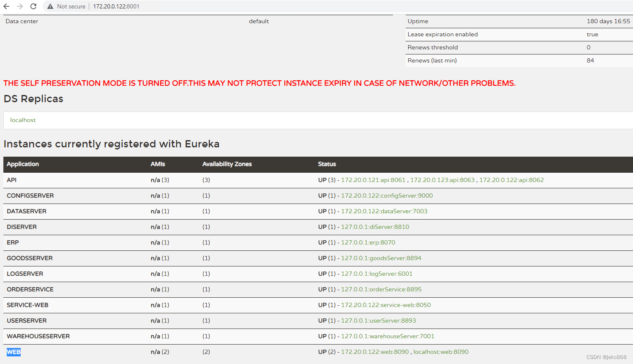
Task: Open the erp:8070 instance link
Action: (x=368, y=242)
